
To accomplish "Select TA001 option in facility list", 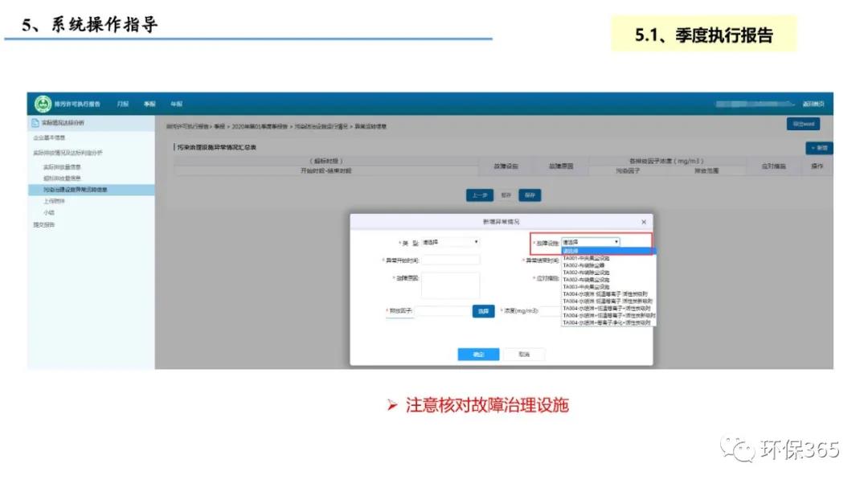I will (x=587, y=258).
